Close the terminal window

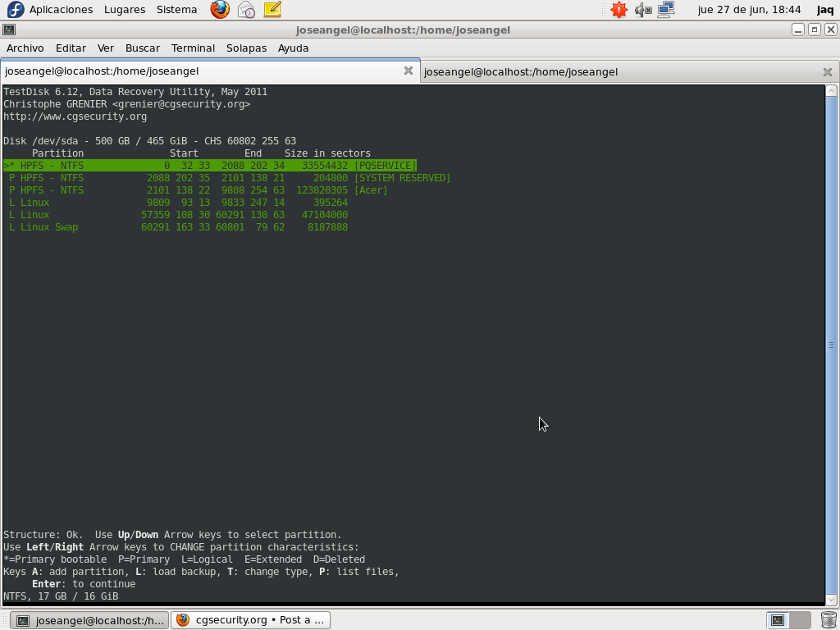click(x=830, y=30)
